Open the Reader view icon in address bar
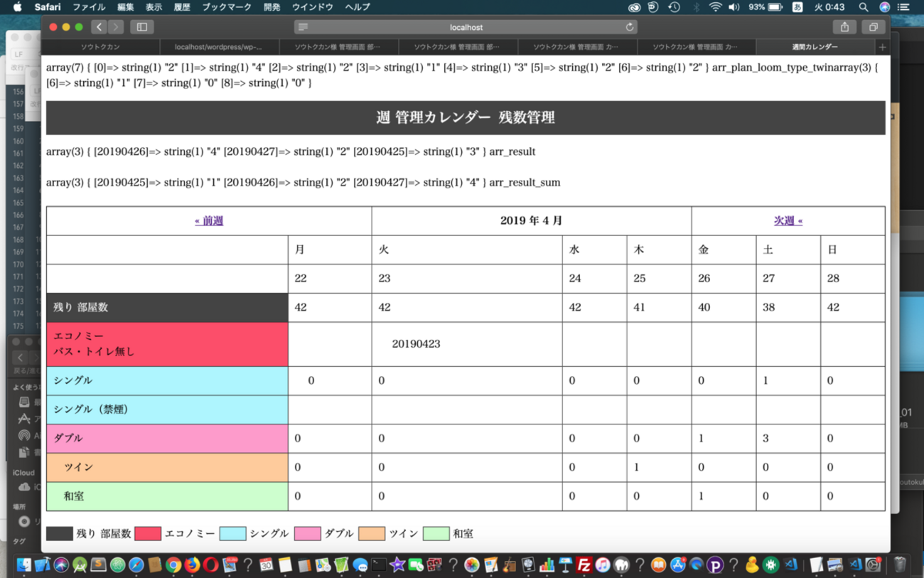924x578 pixels. pos(303,27)
